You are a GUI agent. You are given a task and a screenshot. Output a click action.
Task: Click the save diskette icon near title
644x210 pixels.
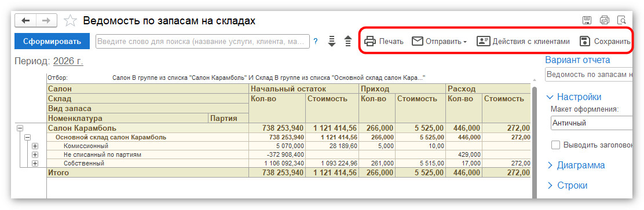click(587, 20)
